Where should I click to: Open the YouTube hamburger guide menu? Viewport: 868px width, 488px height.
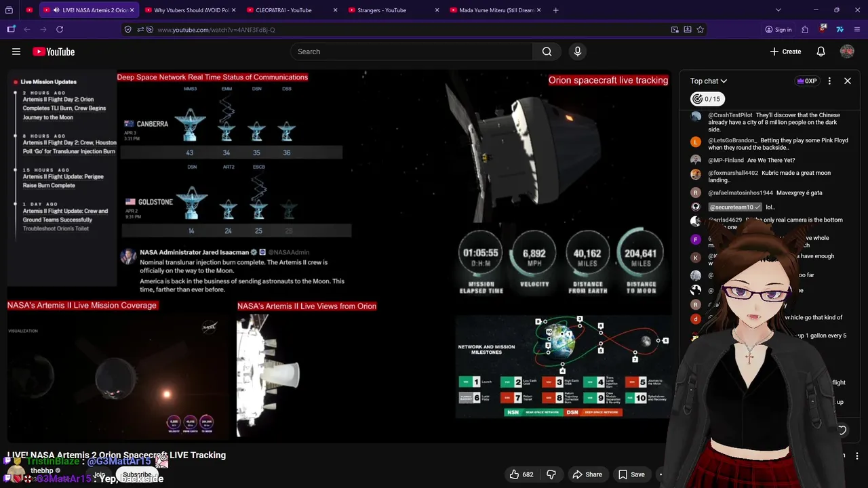(x=16, y=52)
